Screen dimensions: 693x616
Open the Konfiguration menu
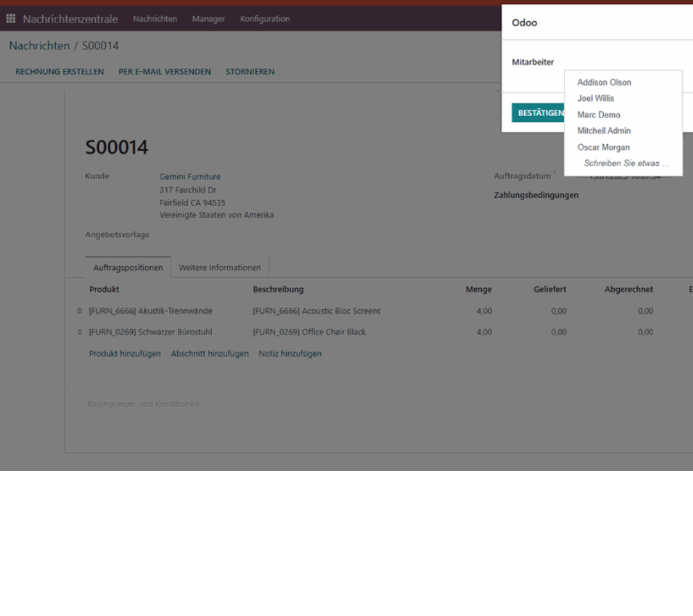pos(265,19)
